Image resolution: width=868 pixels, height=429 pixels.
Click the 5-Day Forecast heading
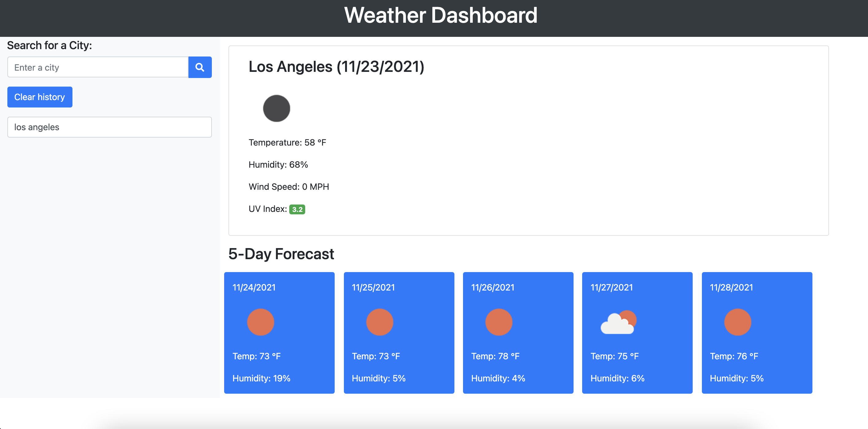point(281,254)
